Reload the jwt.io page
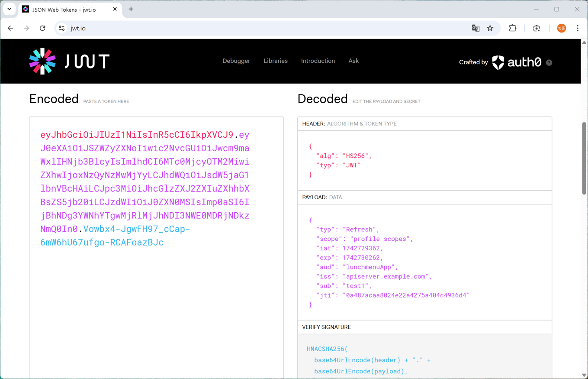The height and width of the screenshot is (379, 588). tap(42, 28)
